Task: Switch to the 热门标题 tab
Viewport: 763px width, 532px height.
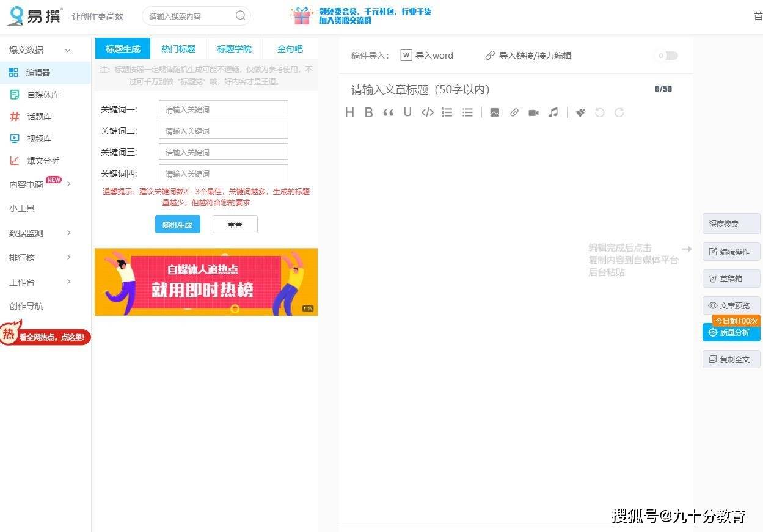Action: (178, 49)
